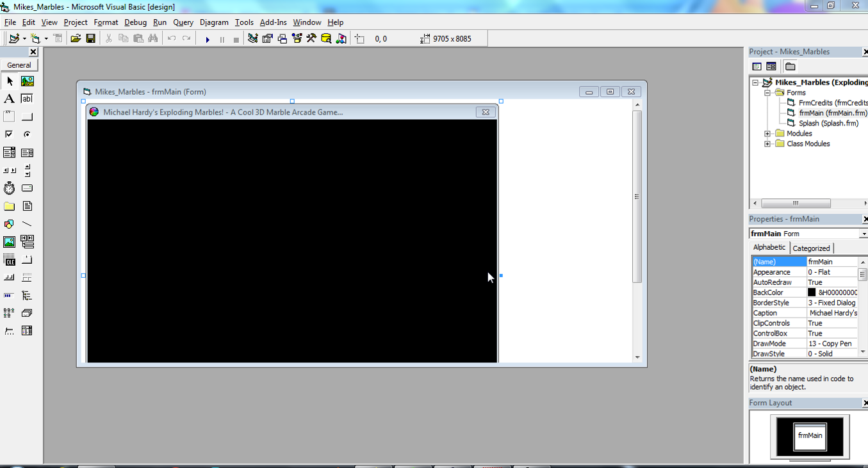Switch to the Alphabetic properties tab
This screenshot has width=868, height=468.
pyautogui.click(x=769, y=248)
